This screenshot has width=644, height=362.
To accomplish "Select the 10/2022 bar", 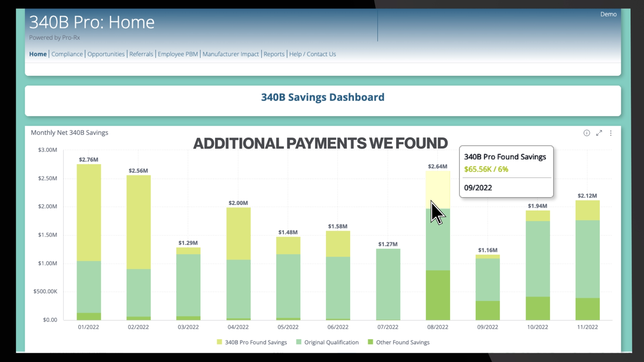I will (x=538, y=265).
